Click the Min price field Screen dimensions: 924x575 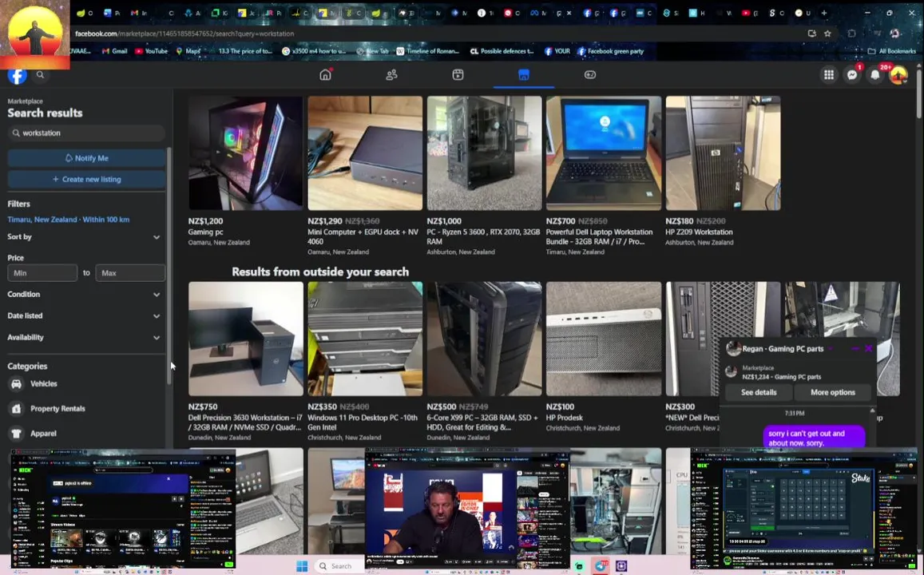pyautogui.click(x=42, y=273)
